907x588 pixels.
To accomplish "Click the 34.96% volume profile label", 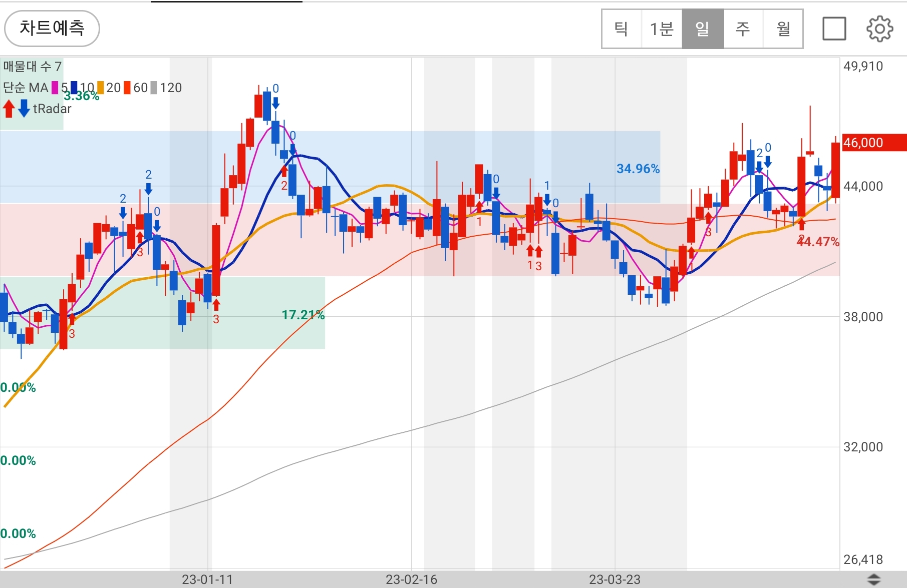I will 638,169.
